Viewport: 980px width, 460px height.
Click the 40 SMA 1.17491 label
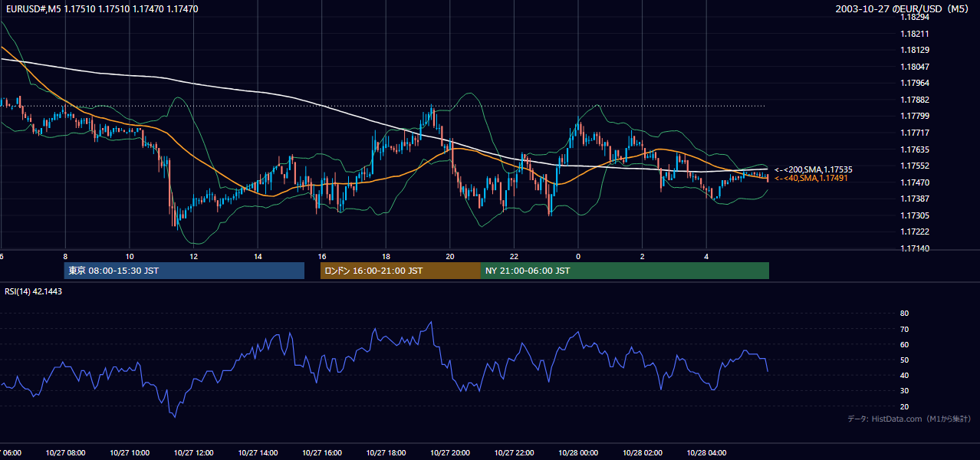(811, 178)
